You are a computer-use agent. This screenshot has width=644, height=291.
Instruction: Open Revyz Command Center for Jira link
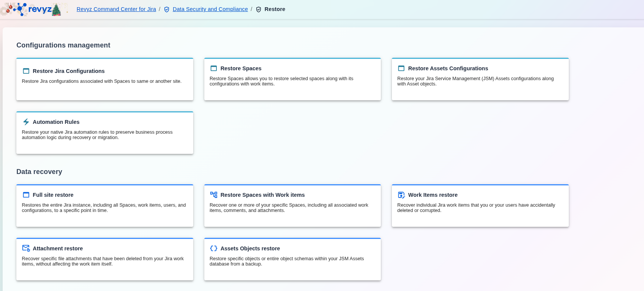pyautogui.click(x=116, y=9)
